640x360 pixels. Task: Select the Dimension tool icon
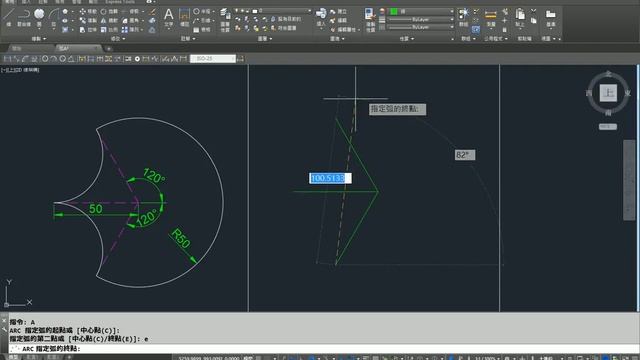coord(184,17)
